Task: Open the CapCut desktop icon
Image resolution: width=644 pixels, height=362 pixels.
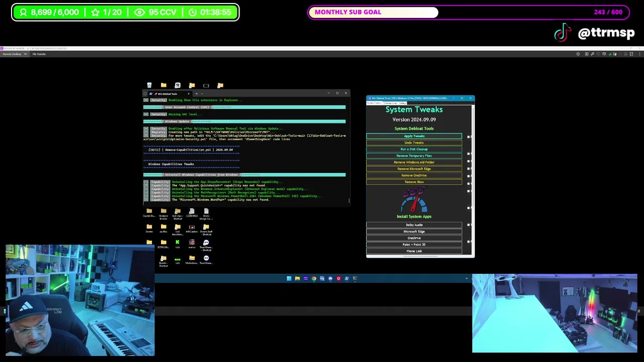Action: tap(178, 85)
